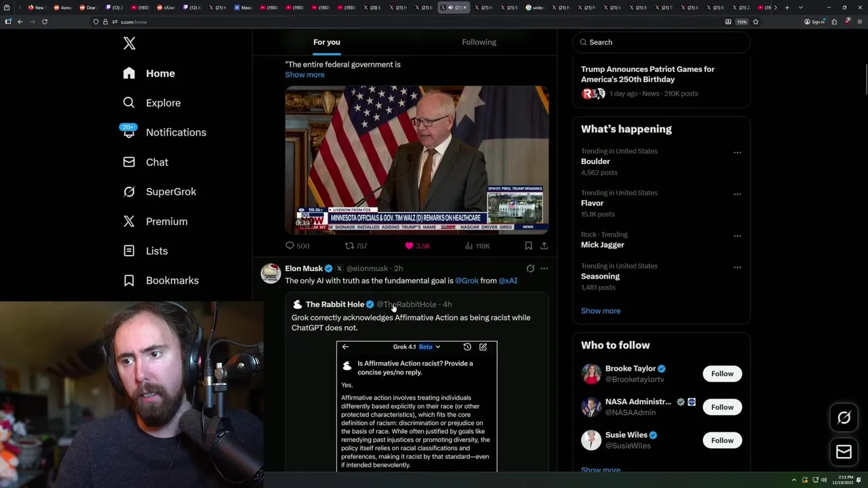Open the Boulder trending topic
The image size is (868, 488).
[x=595, y=161]
